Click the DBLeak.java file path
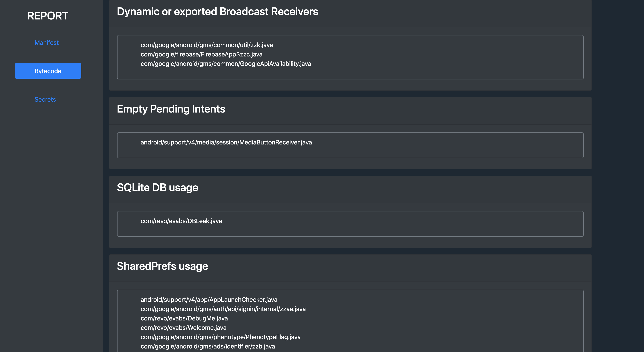 click(x=181, y=221)
